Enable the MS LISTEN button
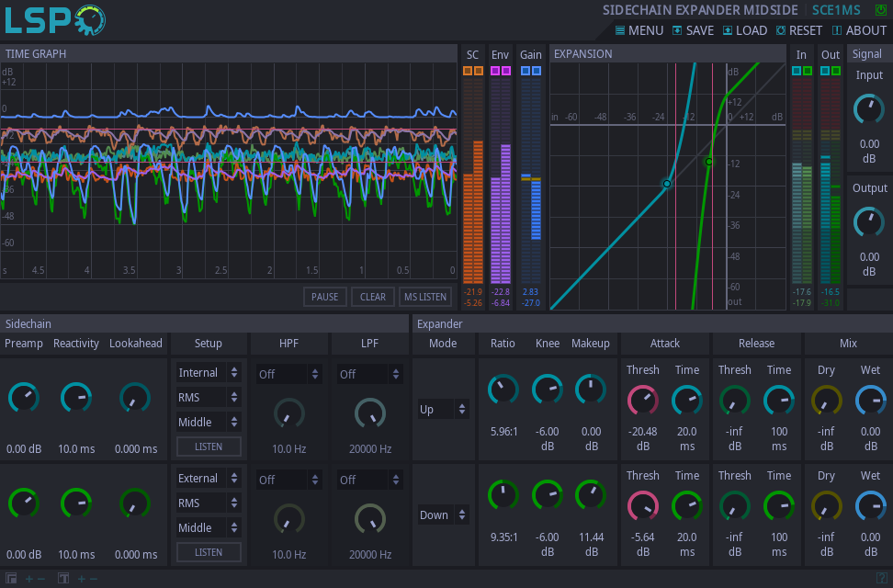The width and height of the screenshot is (893, 588). click(425, 297)
